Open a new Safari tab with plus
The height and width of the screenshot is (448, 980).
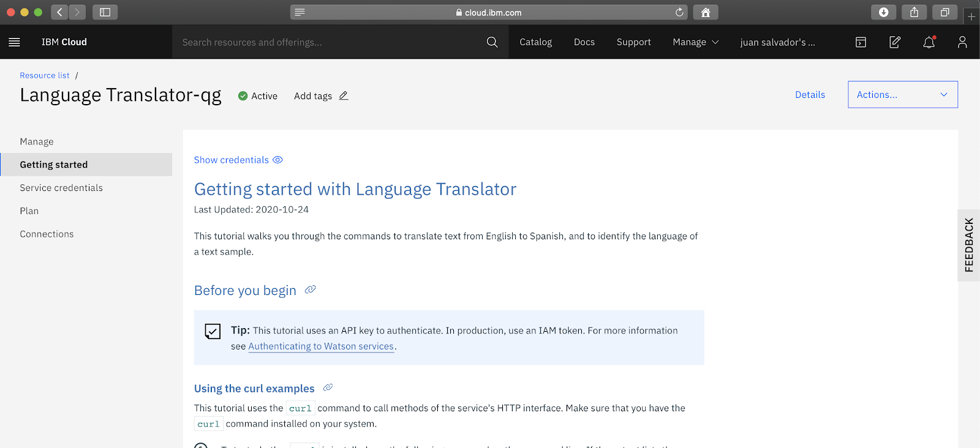971,17
